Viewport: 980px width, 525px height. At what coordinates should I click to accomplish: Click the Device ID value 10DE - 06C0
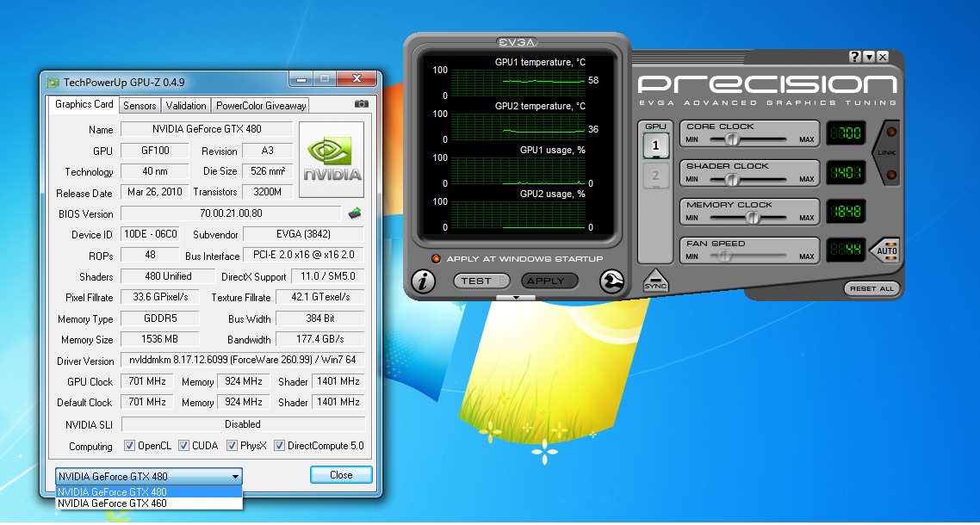(151, 234)
